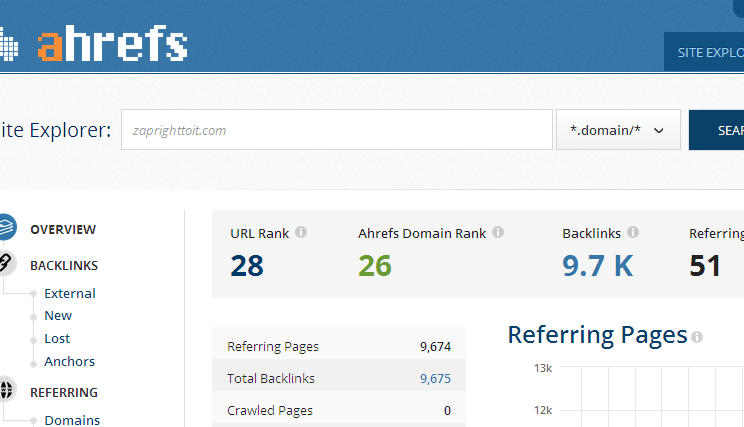Click the 9.7 K backlinks value
This screenshot has width=744, height=427.
click(x=598, y=266)
